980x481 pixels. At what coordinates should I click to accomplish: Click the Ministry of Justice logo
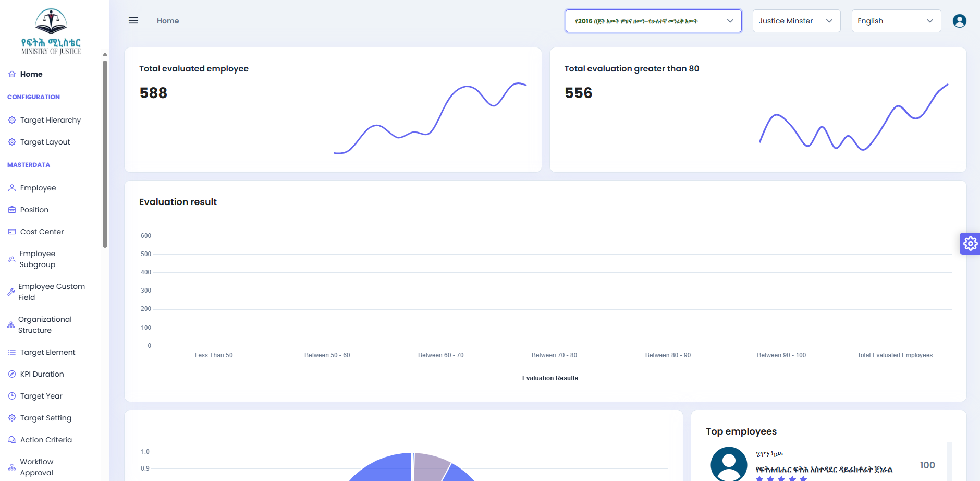pyautogui.click(x=51, y=31)
